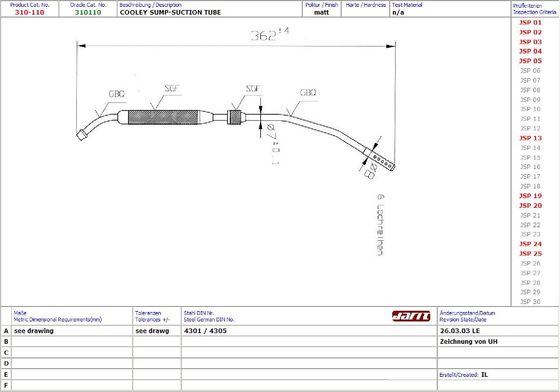The width and height of the screenshot is (560, 392).
Task: Select the row F label
Action: tap(6, 385)
